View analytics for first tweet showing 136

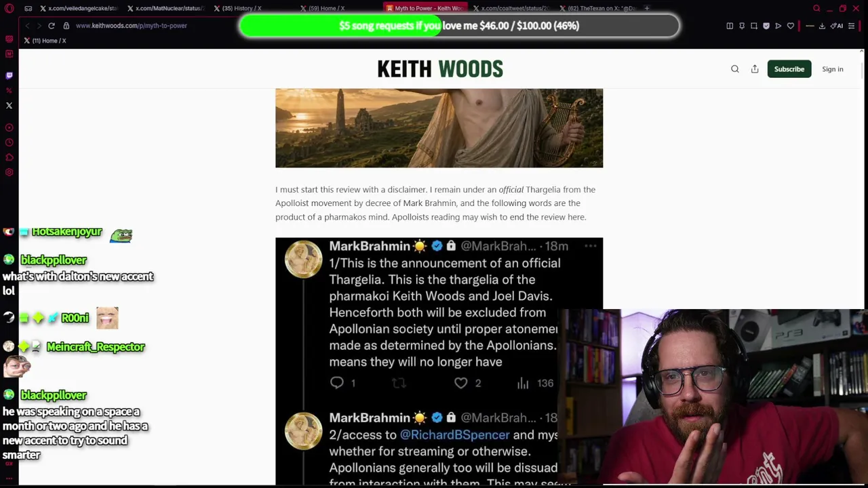[x=536, y=383]
